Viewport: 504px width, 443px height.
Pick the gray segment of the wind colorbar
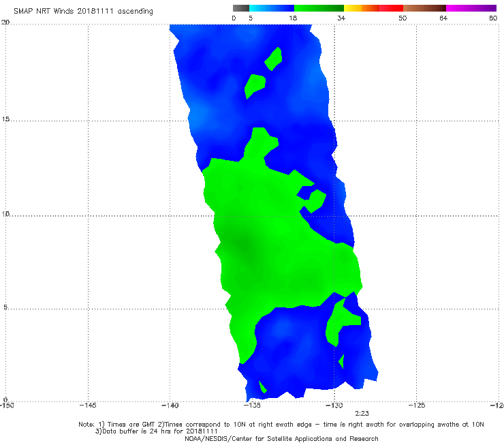[x=241, y=8]
